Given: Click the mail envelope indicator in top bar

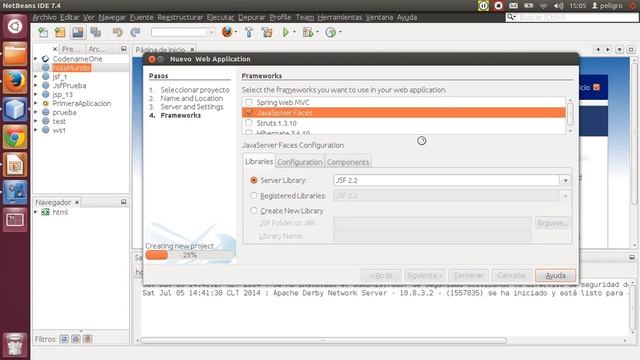Looking at the screenshot, I should pos(513,6).
